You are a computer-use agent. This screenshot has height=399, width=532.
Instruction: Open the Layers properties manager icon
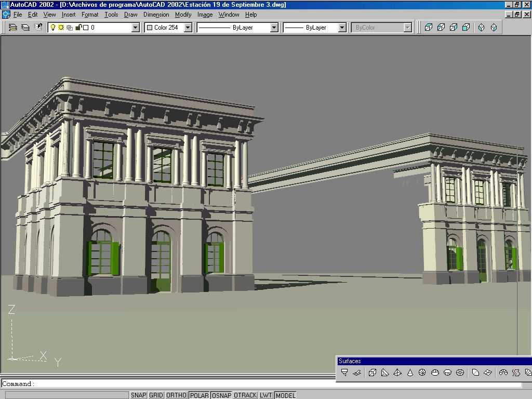[25, 28]
